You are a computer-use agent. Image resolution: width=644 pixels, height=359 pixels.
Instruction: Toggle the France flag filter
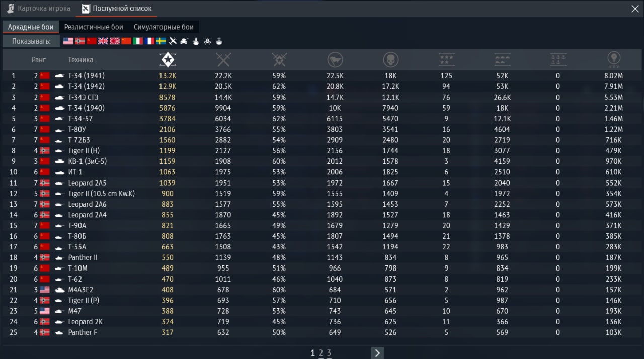click(149, 41)
